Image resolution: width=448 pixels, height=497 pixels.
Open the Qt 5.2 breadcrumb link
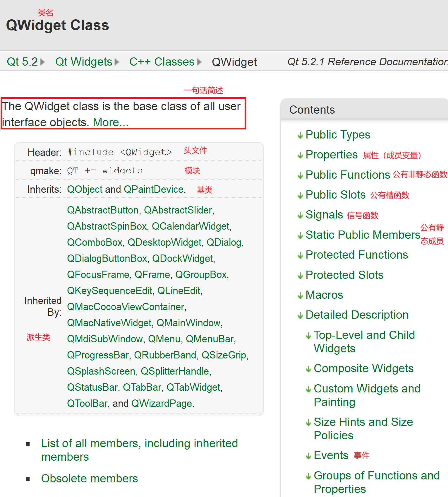22,62
